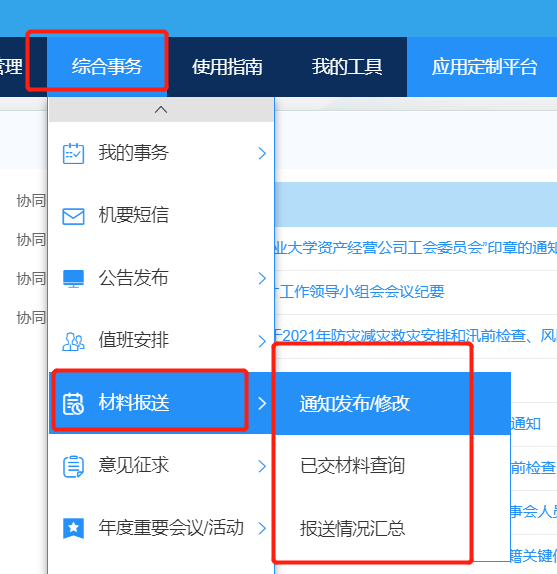Click the clipboard icon for 意见征求

73,466
